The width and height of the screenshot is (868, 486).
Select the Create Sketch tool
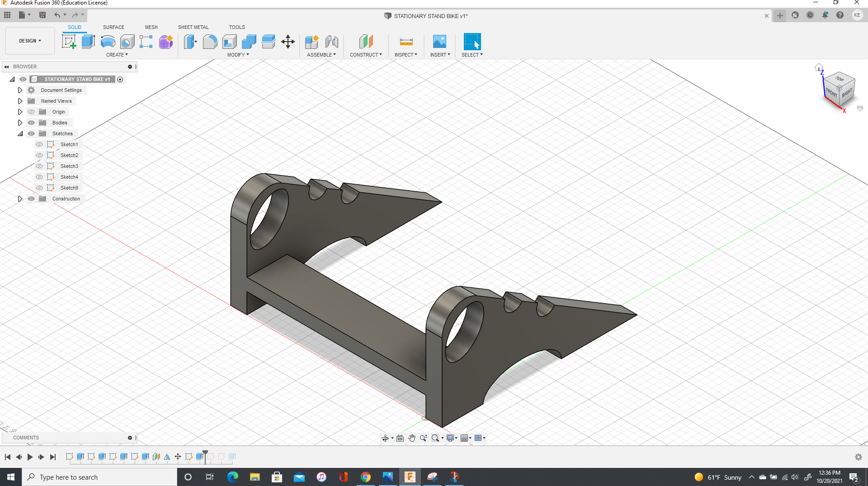pos(69,41)
